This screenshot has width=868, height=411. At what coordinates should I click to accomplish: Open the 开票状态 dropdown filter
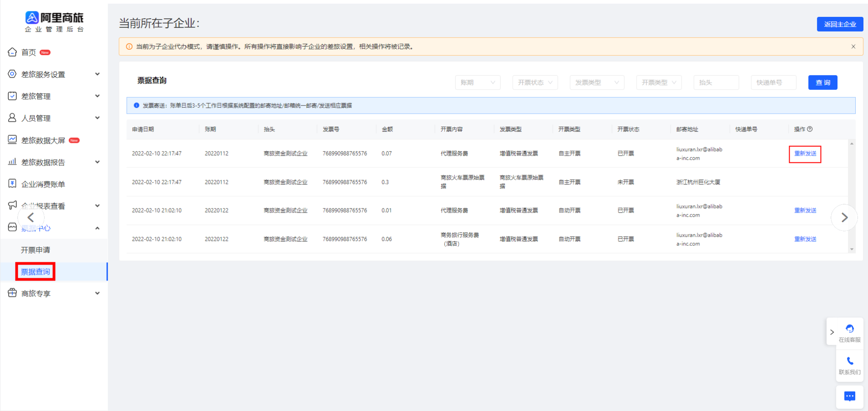pyautogui.click(x=535, y=83)
